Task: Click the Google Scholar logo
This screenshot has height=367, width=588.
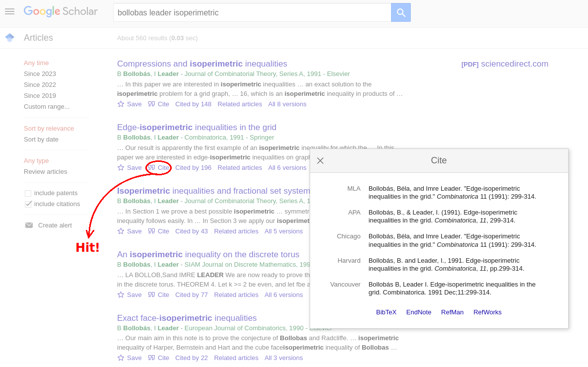Action: [x=61, y=11]
